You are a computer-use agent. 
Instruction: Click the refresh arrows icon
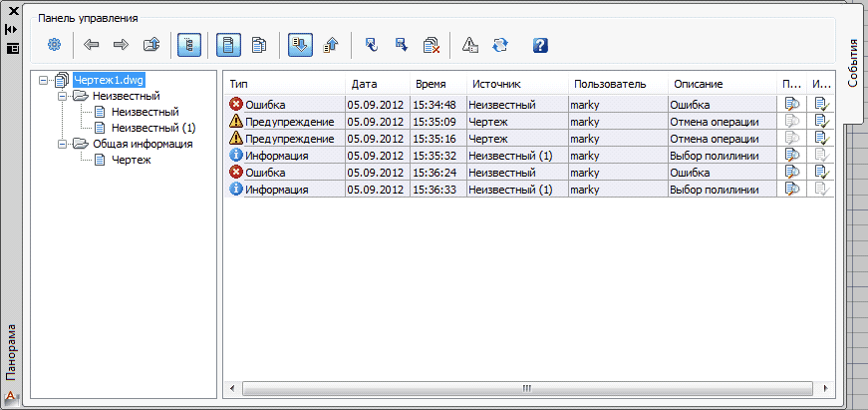click(500, 45)
